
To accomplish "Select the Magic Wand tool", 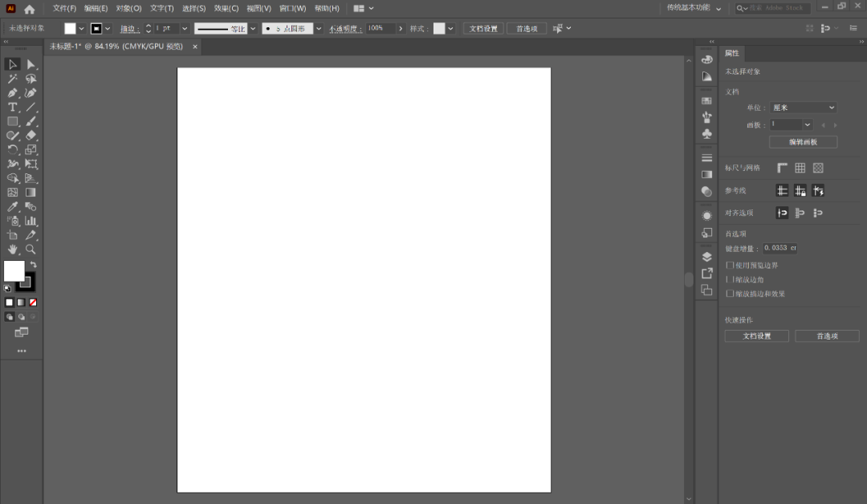I will (13, 79).
